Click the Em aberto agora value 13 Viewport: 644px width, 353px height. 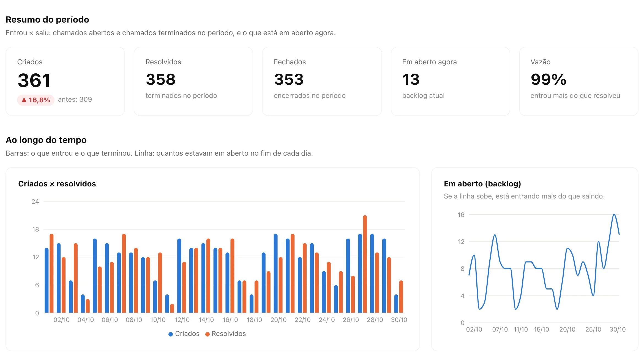pos(411,79)
